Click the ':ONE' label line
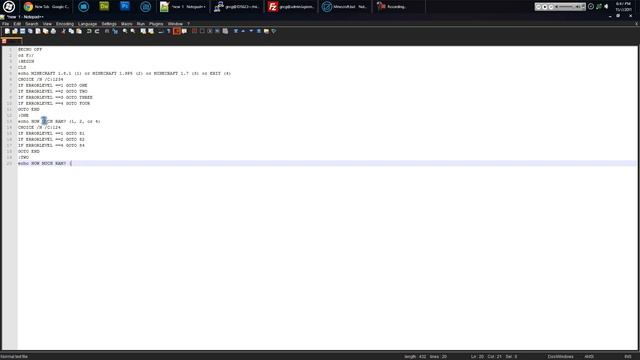 (x=23, y=115)
